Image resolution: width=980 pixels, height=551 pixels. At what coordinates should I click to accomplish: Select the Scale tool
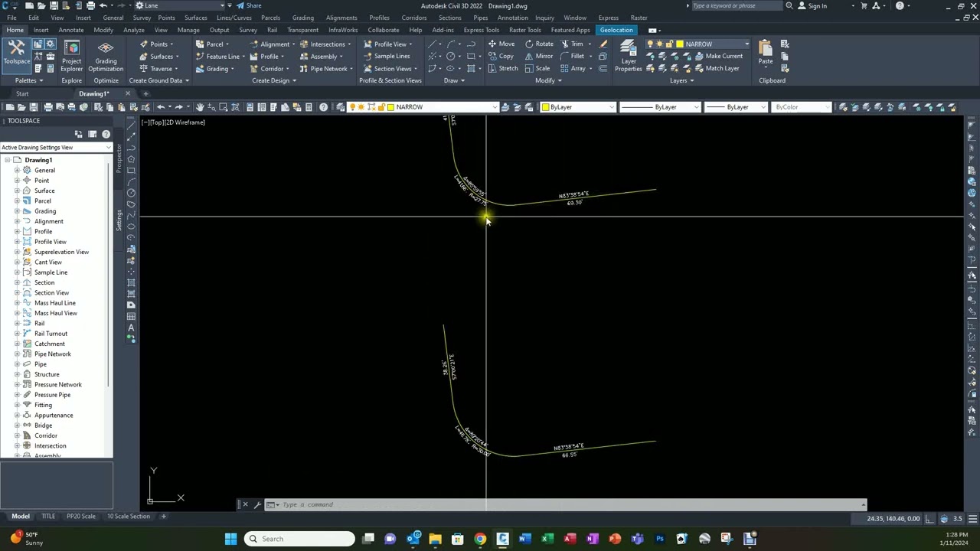tap(537, 68)
